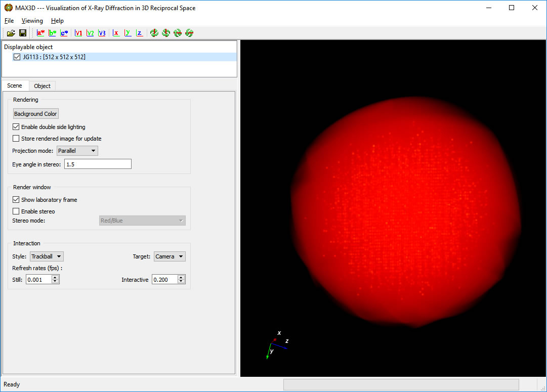
Task: Open interaction Style Trackball dropdown
Action: coord(47,256)
